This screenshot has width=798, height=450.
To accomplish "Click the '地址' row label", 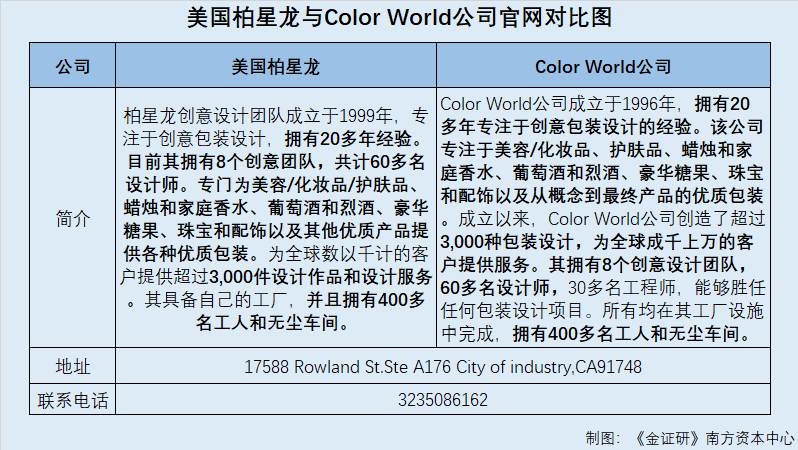I will (x=73, y=367).
